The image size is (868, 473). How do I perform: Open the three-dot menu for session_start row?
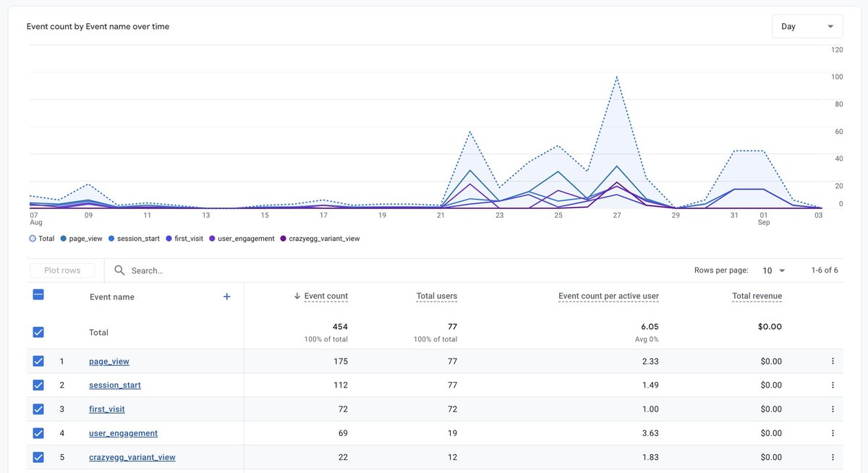pyautogui.click(x=833, y=385)
